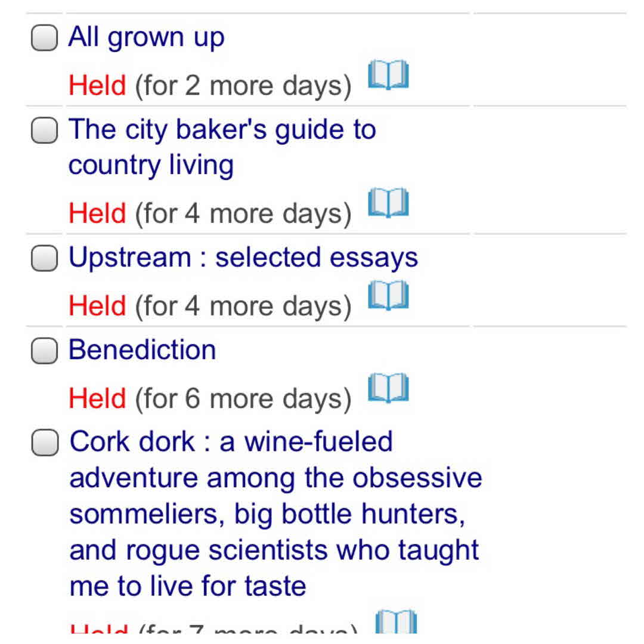
Task: Click Held status under Upstream essays
Action: (x=97, y=306)
